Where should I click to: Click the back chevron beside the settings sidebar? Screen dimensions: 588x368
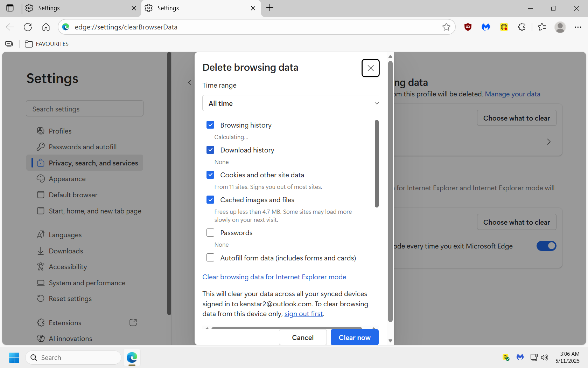189,83
